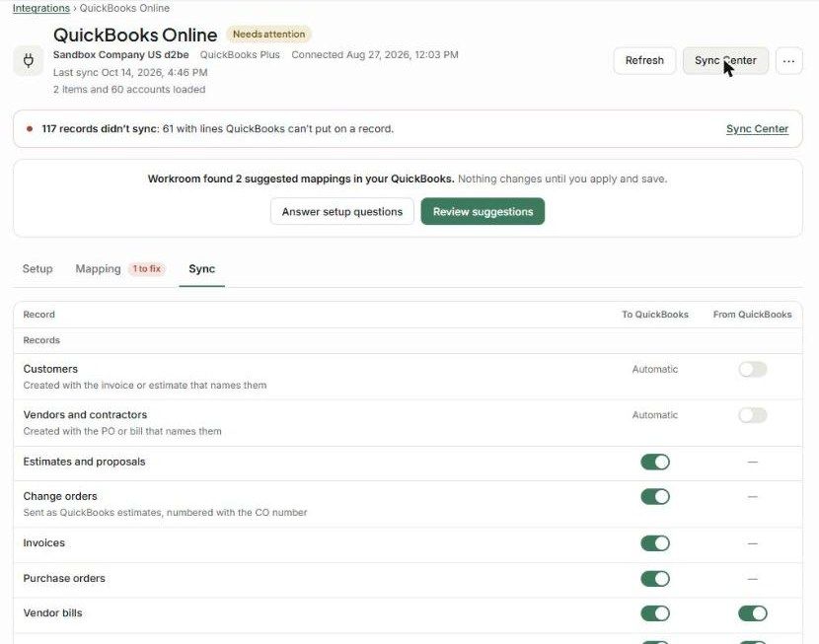Click the Needs attention status badge
Viewport: 819px width, 644px height.
click(269, 34)
